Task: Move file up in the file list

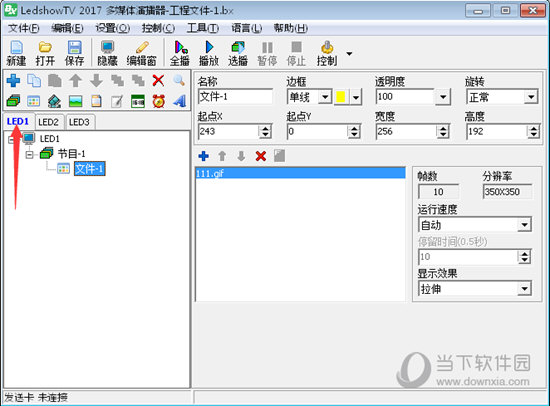Action: pos(222,156)
